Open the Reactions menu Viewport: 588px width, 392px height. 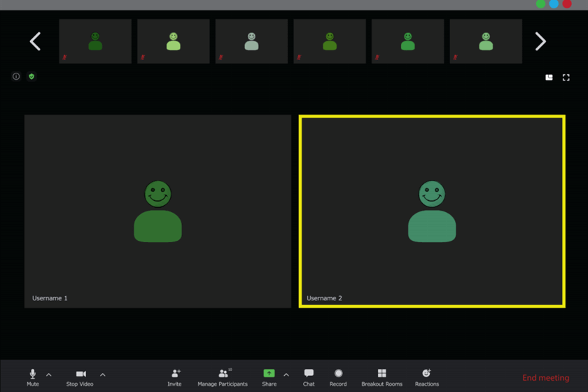(426, 374)
